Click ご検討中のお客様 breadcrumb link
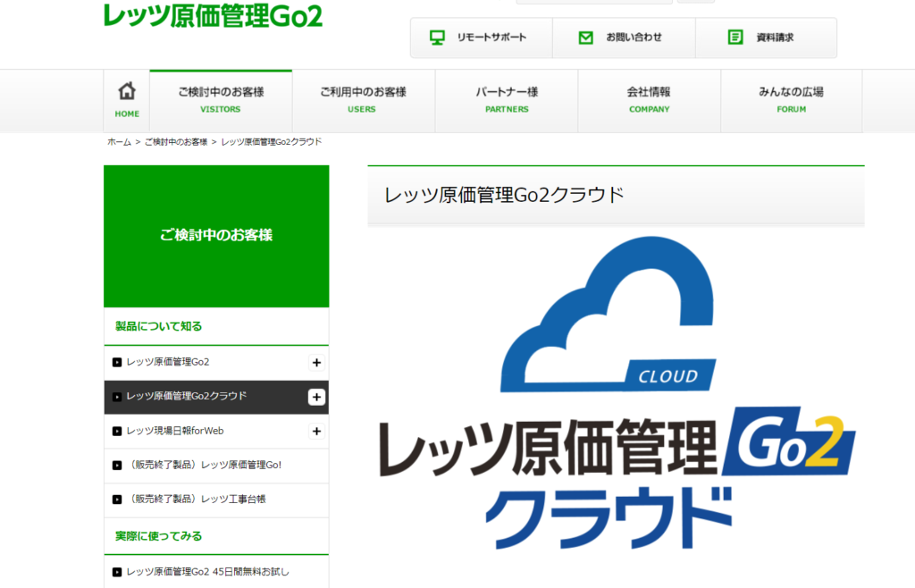Screen dimensions: 915x588 176,142
